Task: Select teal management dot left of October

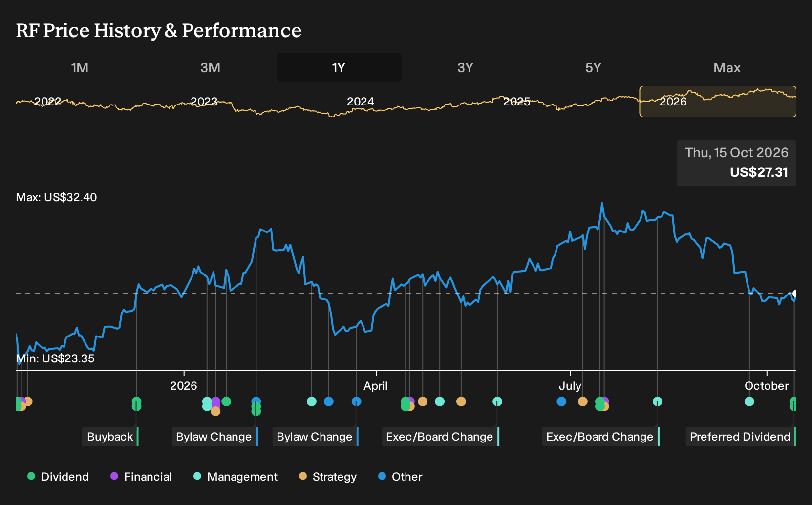Action: click(749, 401)
